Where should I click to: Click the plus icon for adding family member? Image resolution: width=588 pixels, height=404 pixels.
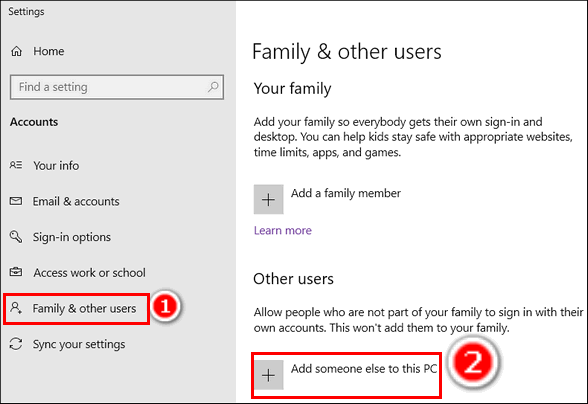(268, 199)
